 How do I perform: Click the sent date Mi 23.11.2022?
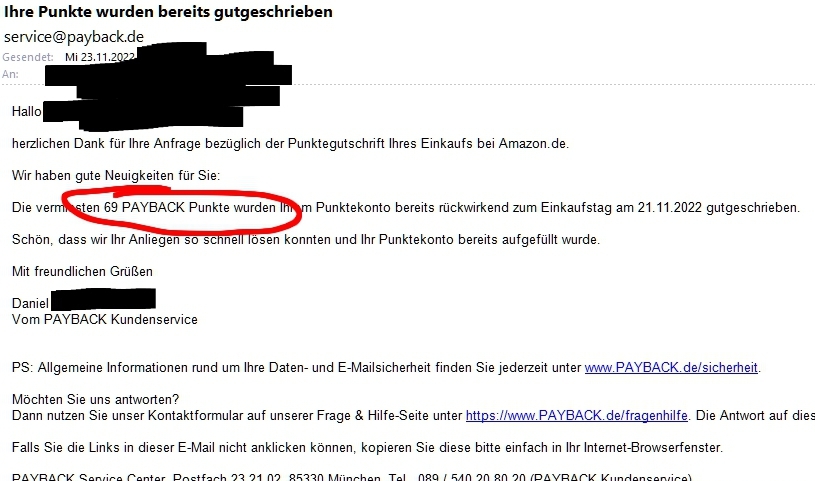coord(100,57)
